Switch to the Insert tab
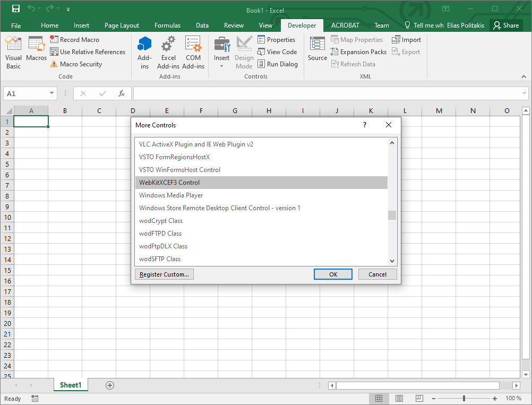 coord(81,25)
